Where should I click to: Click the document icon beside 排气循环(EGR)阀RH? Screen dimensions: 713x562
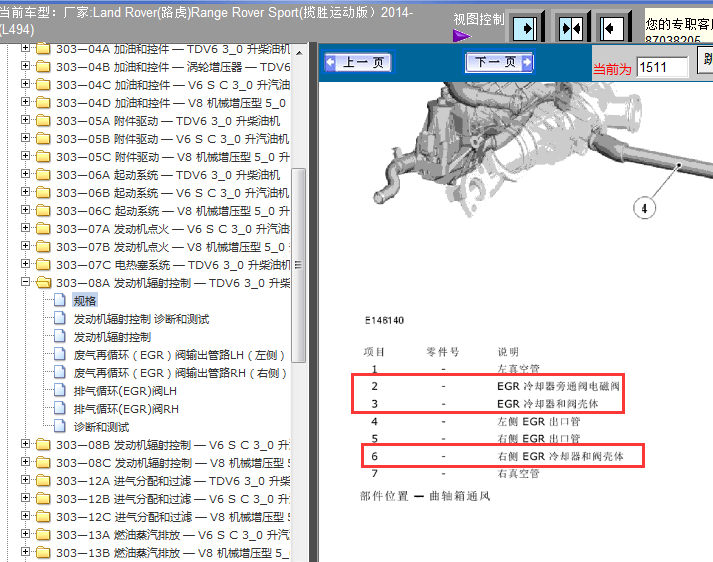click(61, 409)
